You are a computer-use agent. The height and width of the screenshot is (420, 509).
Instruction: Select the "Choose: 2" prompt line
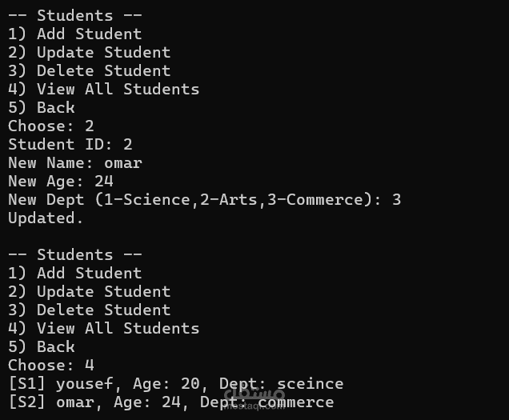tap(51, 126)
